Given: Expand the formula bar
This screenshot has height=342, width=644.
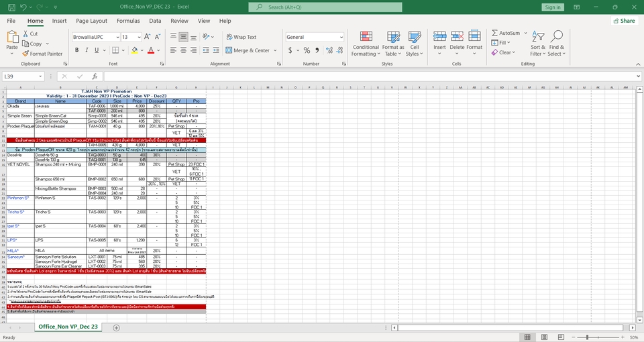Looking at the screenshot, I should coord(638,76).
